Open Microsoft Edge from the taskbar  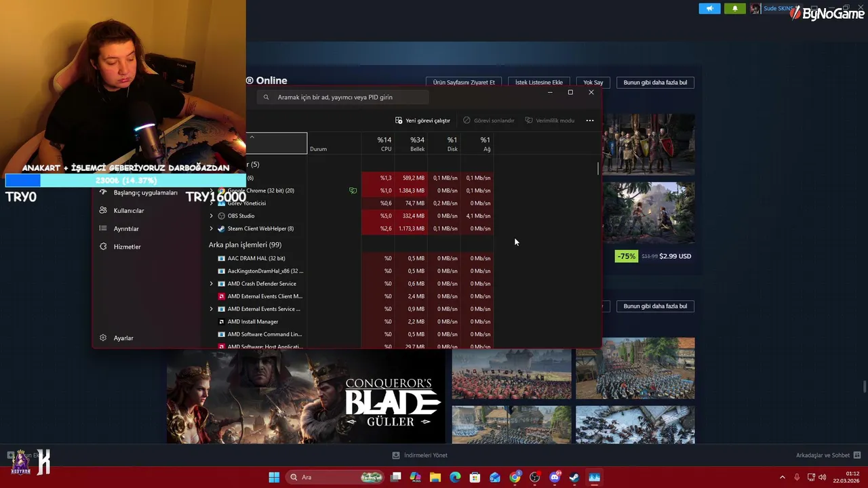click(x=455, y=477)
